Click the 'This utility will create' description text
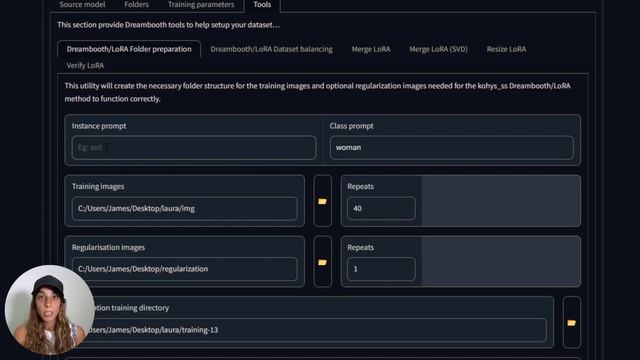Viewport: 640px width, 360px height. pos(318,92)
